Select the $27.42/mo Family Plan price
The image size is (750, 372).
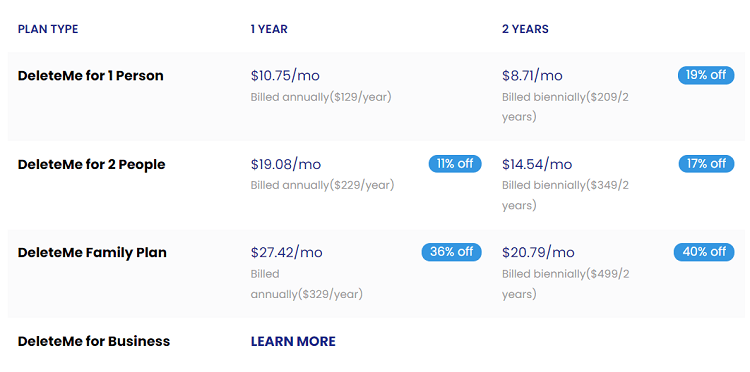pyautogui.click(x=287, y=252)
